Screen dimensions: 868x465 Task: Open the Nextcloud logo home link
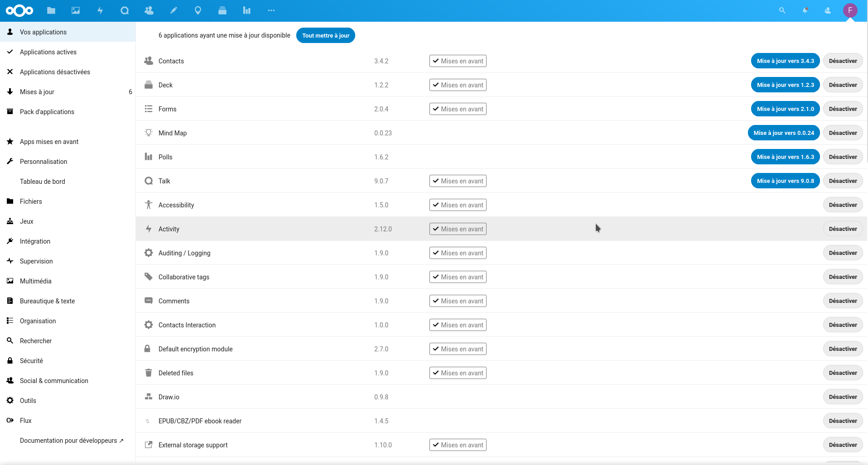(19, 10)
